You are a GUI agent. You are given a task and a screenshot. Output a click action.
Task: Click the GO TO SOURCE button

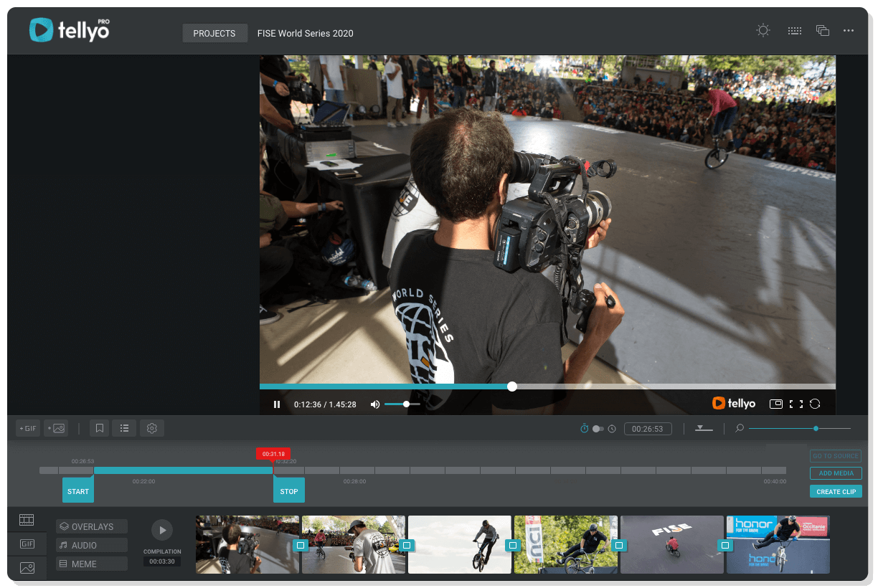point(836,456)
